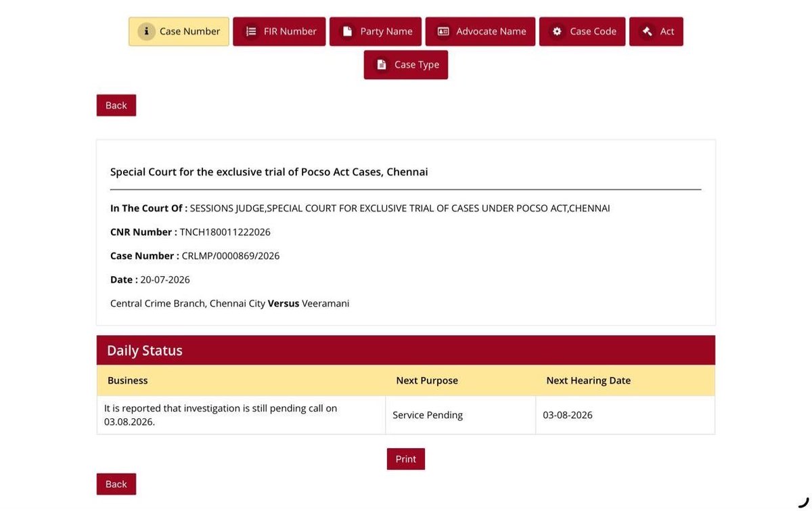The width and height of the screenshot is (812, 511).
Task: Switch to the Case Number search tab
Action: tap(179, 31)
